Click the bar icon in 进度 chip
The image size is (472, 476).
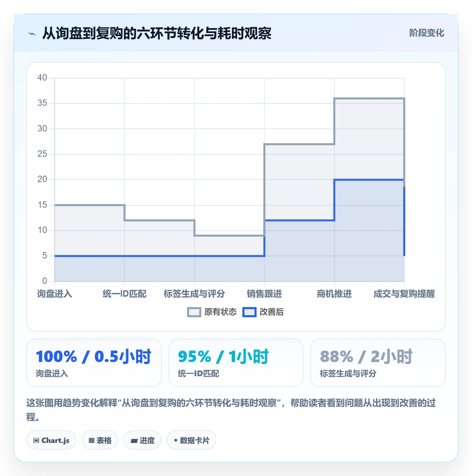pos(134,441)
